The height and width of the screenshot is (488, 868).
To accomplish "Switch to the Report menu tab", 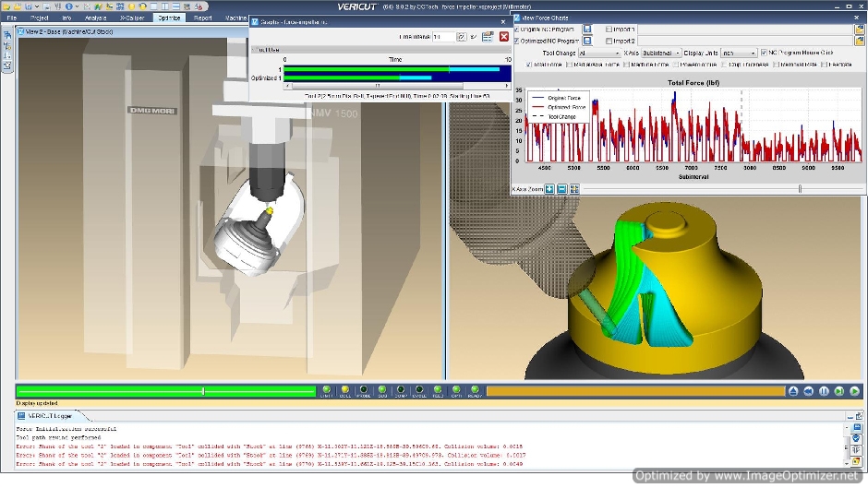I will point(203,18).
